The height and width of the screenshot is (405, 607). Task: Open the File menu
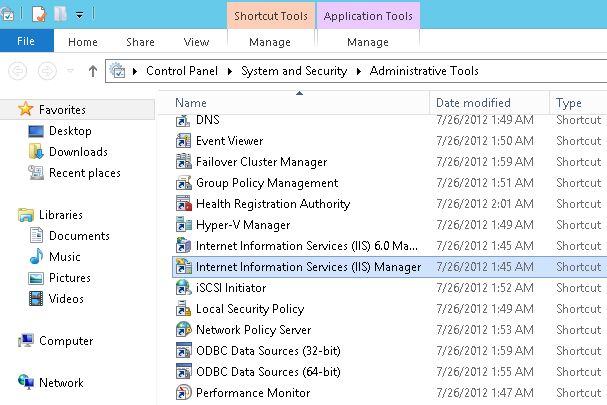click(x=26, y=41)
